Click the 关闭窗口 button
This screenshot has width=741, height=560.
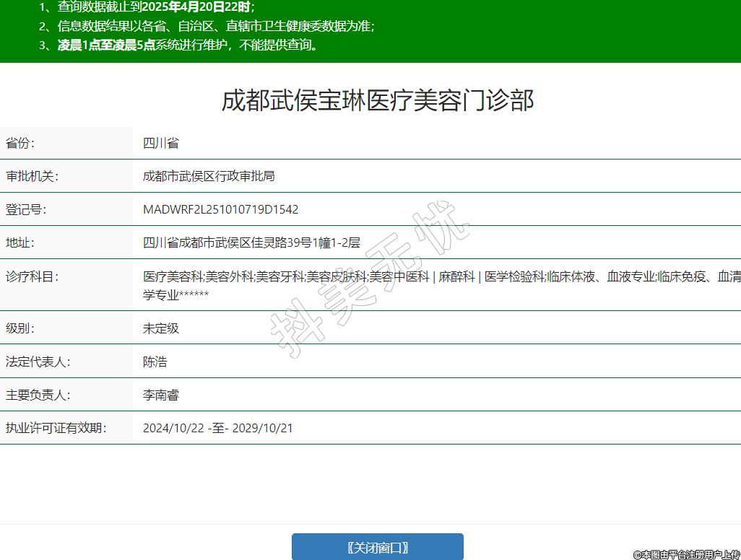tap(377, 547)
